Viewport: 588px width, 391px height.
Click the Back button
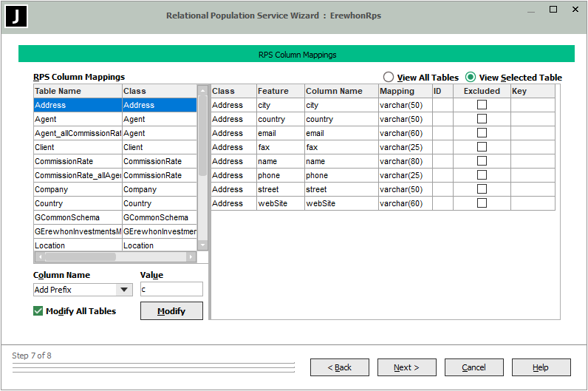pyautogui.click(x=339, y=367)
